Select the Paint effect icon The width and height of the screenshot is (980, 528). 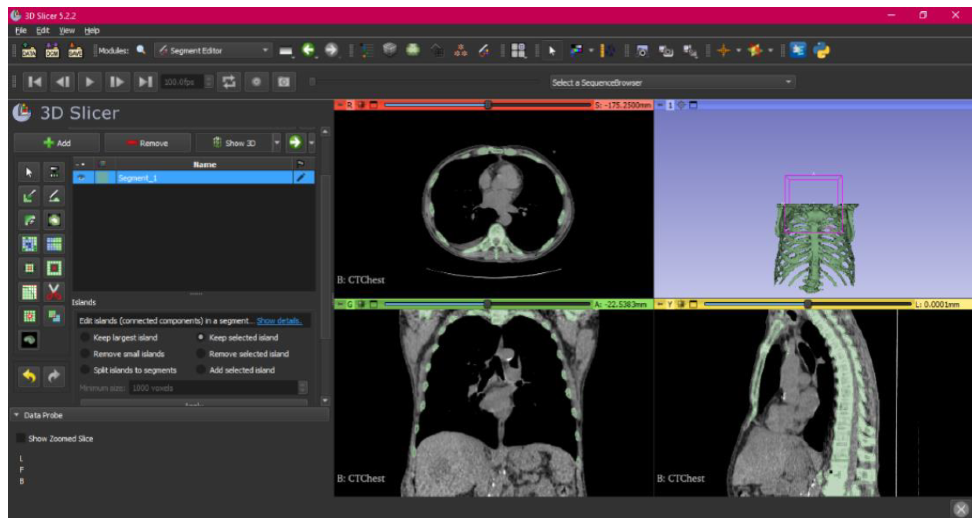coord(29,196)
